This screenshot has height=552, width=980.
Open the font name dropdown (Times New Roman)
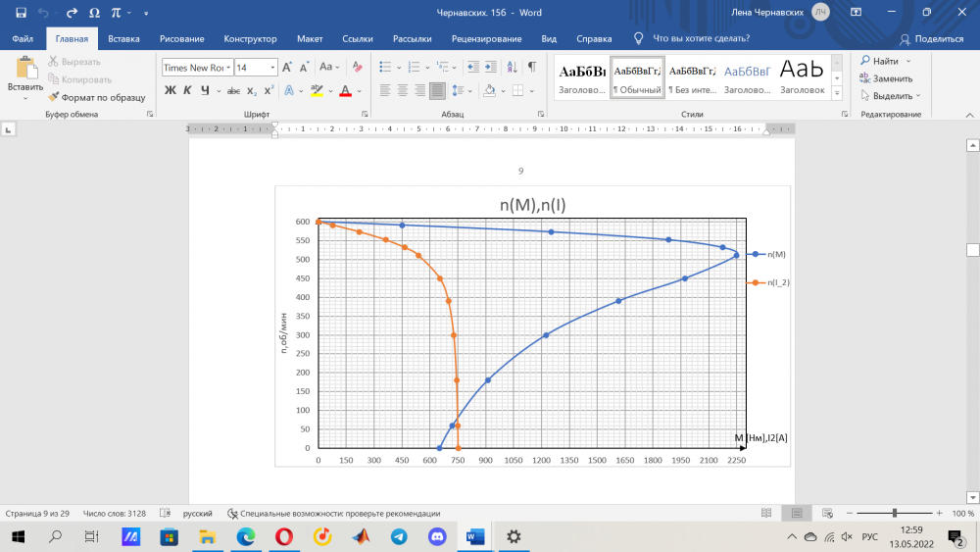tap(226, 68)
